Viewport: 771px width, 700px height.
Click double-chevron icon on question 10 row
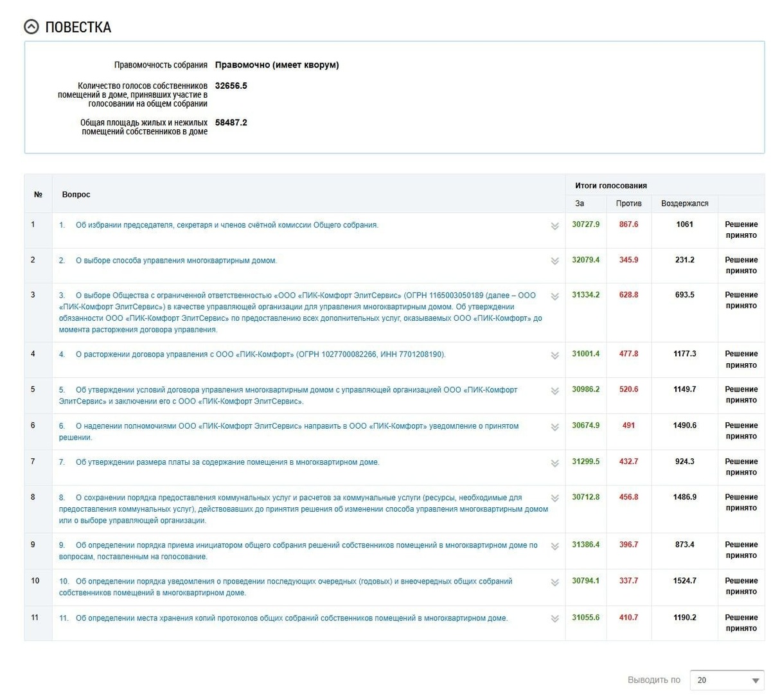point(554,583)
